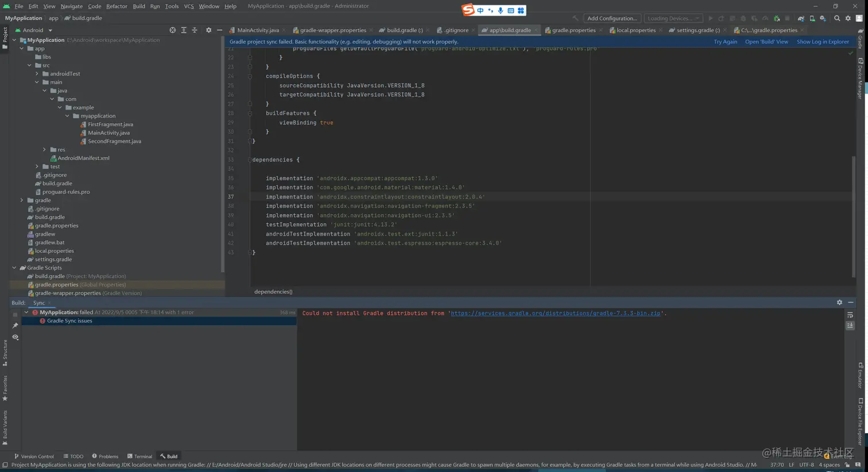Image resolution: width=868 pixels, height=472 pixels.
Task: Collapse the MyApplication root folder
Action: 14,40
